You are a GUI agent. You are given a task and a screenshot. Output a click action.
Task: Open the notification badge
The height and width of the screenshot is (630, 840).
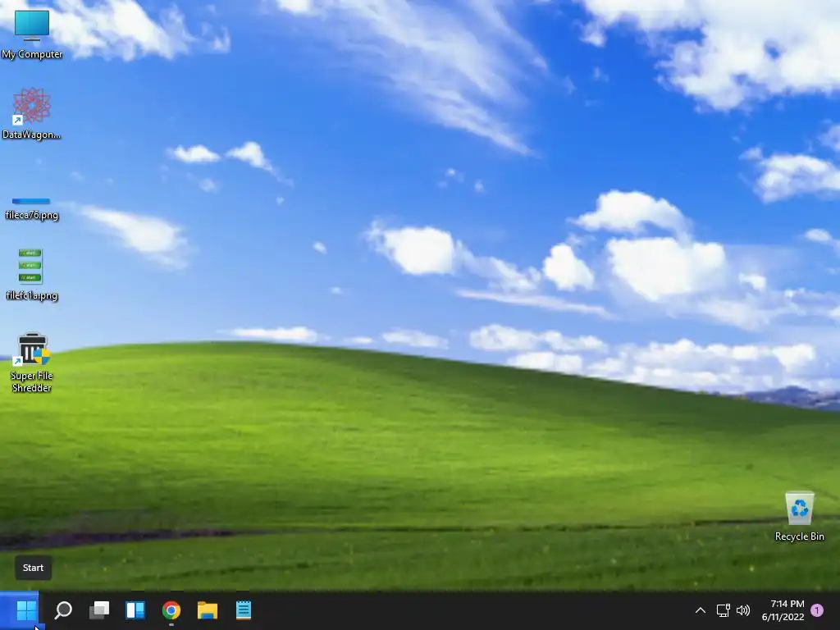pos(817,610)
